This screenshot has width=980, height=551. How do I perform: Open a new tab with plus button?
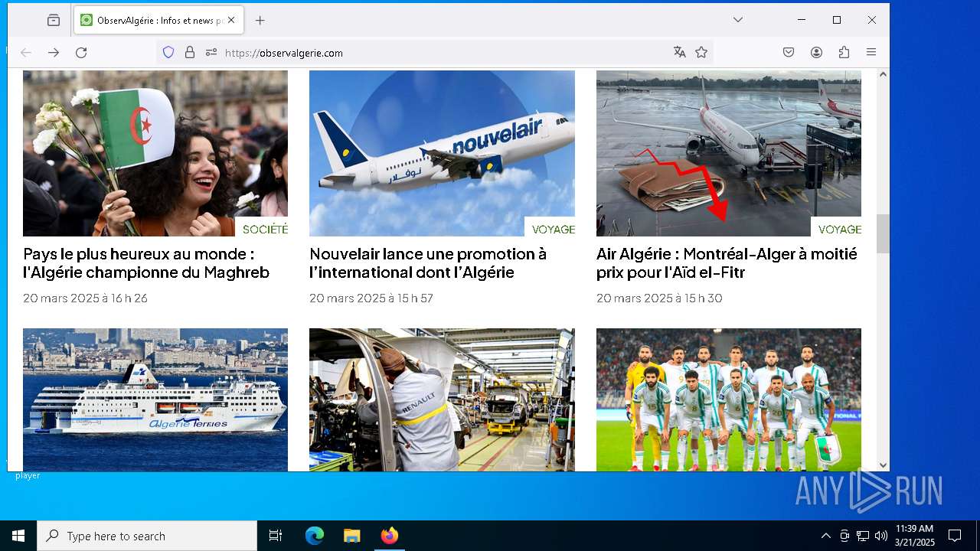tap(260, 21)
